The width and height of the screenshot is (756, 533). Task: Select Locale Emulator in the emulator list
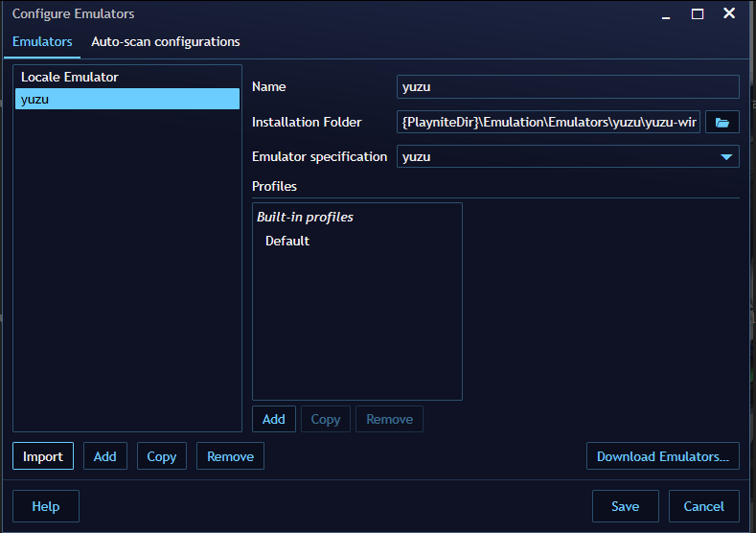coord(70,77)
